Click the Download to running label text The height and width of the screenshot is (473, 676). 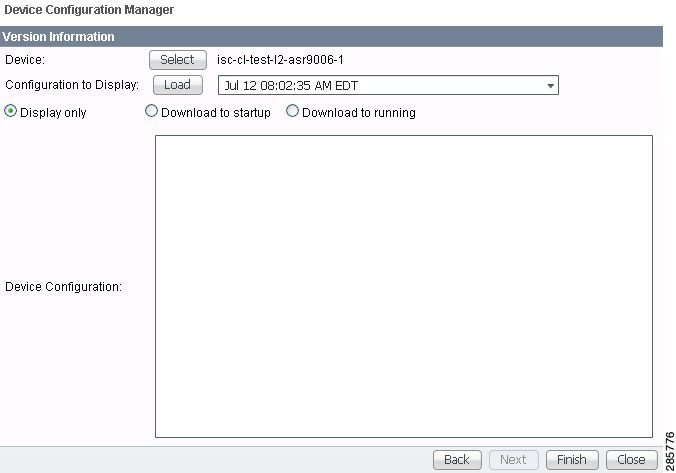tap(358, 113)
